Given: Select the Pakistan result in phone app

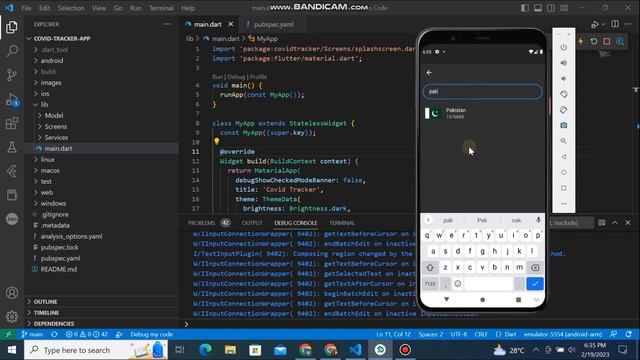Looking at the screenshot, I should (482, 113).
